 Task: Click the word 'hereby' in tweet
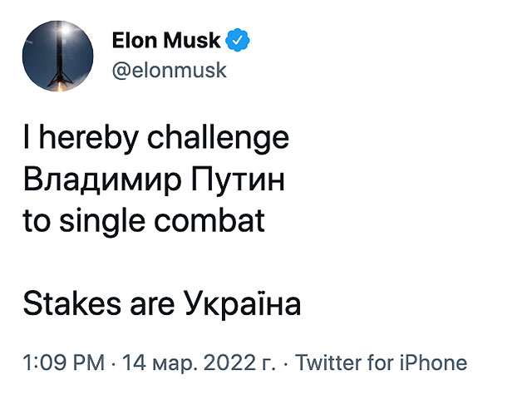(x=89, y=139)
